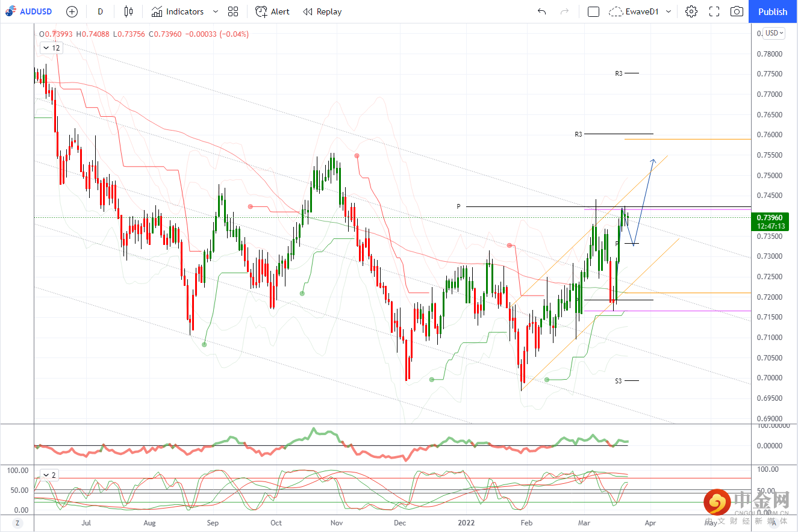Open chart settings gear icon
The image size is (798, 532).
[x=691, y=11]
